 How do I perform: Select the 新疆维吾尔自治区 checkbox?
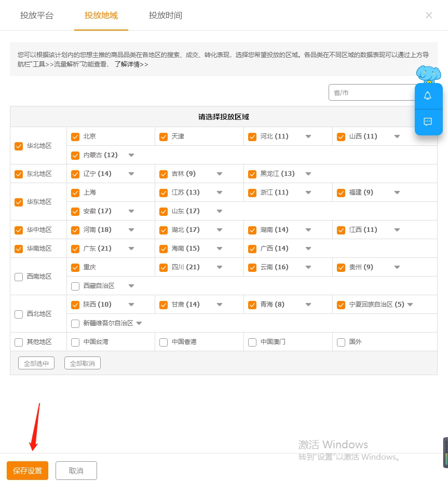pyautogui.click(x=75, y=323)
